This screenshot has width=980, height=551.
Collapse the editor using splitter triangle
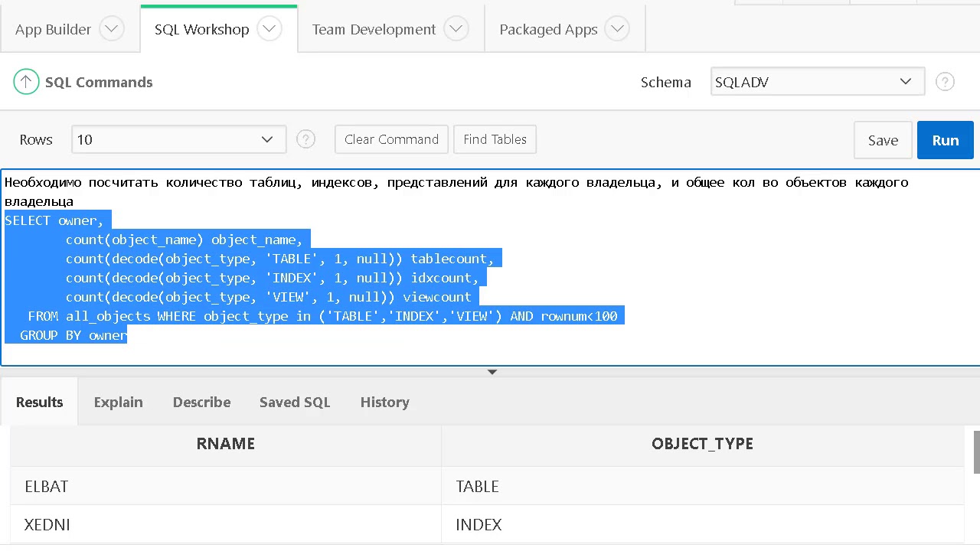click(492, 372)
